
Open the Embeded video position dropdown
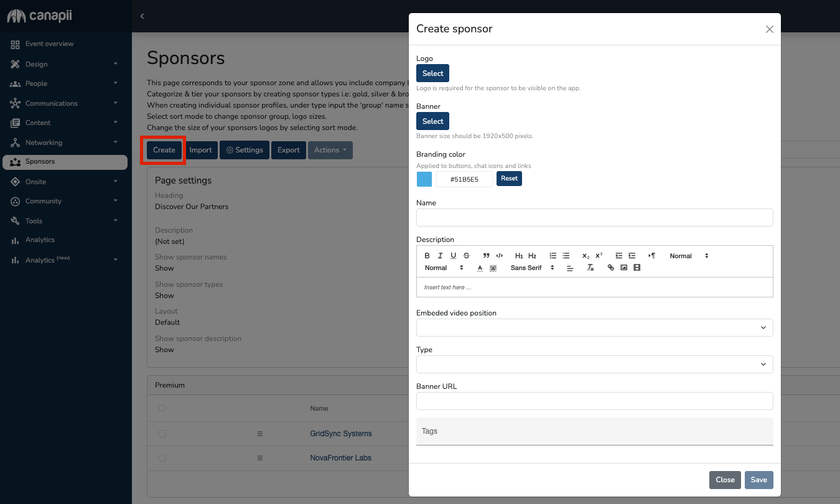pyautogui.click(x=594, y=327)
